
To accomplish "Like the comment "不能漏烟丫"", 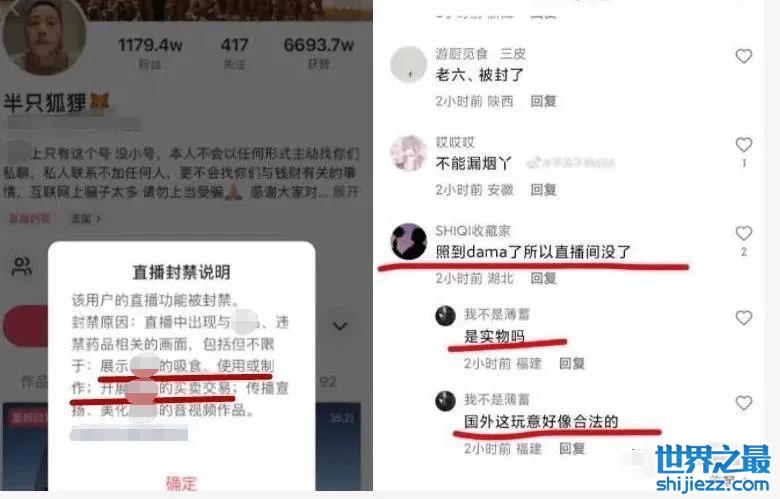I will click(x=744, y=145).
